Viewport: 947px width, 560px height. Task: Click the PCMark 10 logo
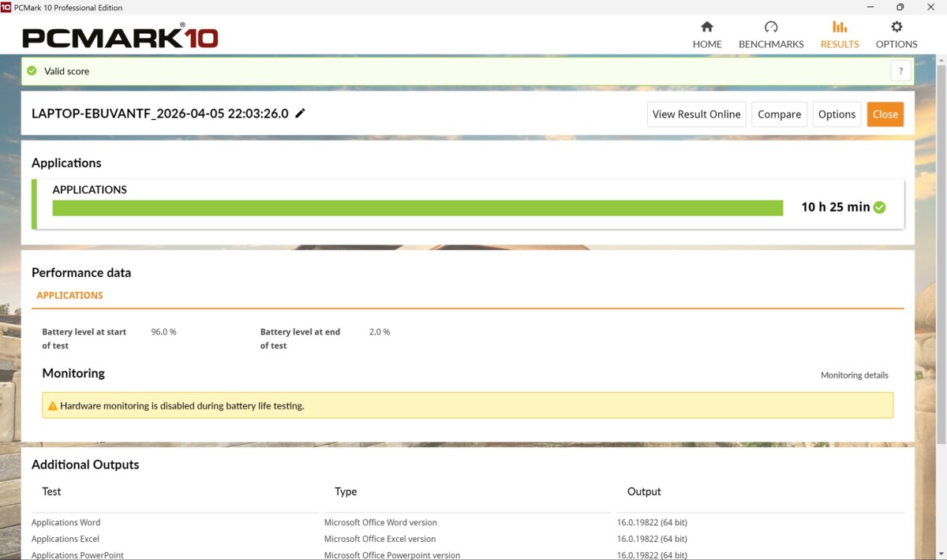coord(120,37)
